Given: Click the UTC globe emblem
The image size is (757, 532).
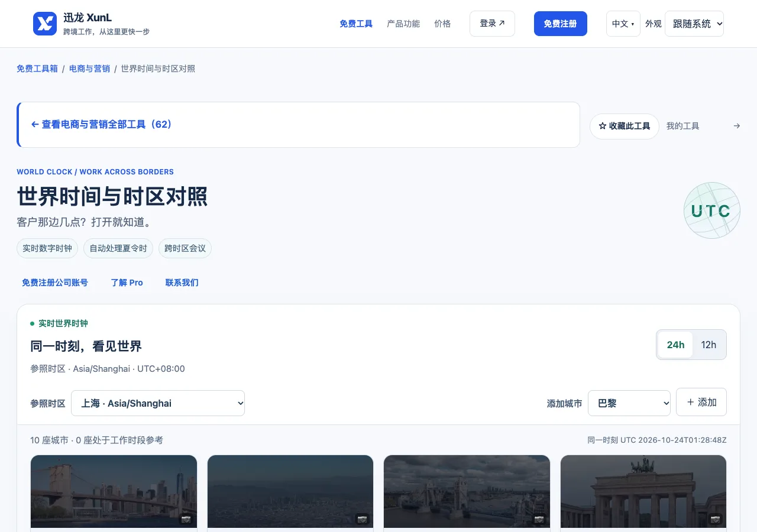Looking at the screenshot, I should coord(712,210).
